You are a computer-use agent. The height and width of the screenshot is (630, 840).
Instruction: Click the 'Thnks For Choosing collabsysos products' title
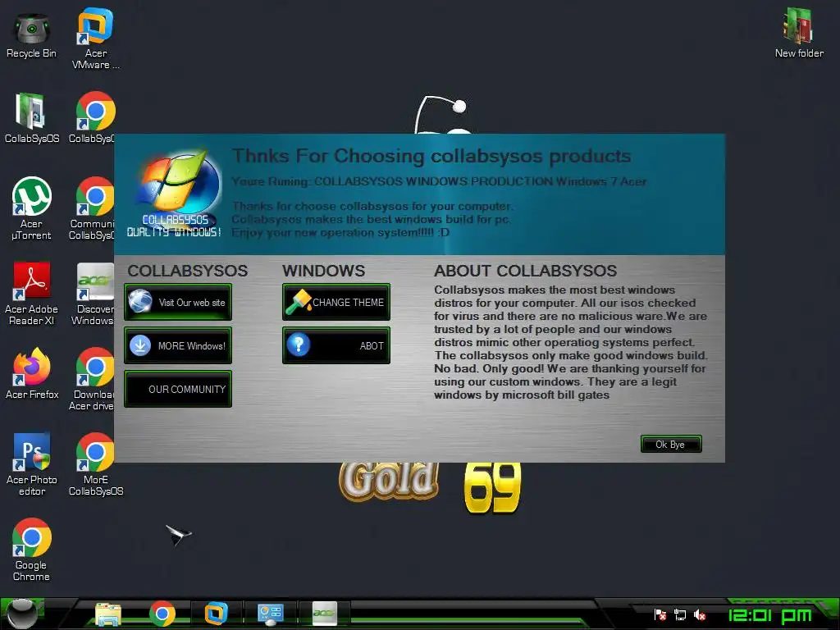[x=431, y=156]
